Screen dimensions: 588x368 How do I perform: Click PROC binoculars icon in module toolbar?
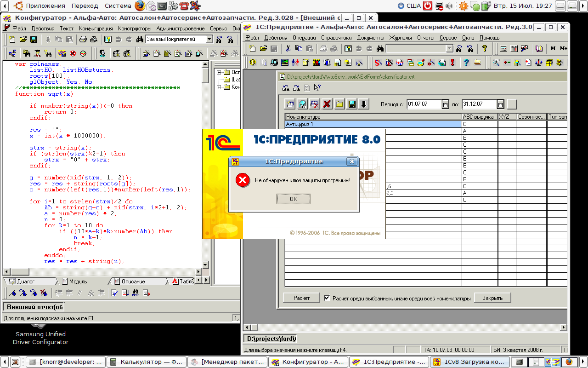pyautogui.click(x=136, y=293)
